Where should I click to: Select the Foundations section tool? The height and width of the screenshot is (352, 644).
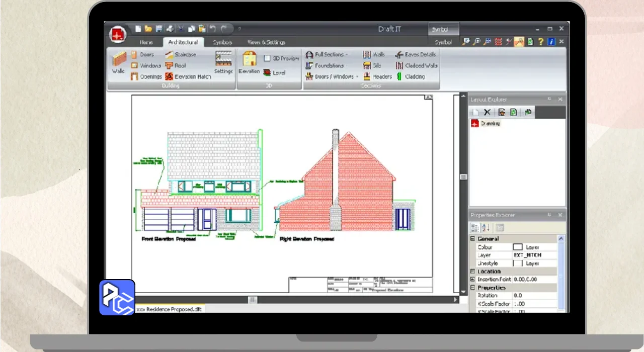coord(325,65)
